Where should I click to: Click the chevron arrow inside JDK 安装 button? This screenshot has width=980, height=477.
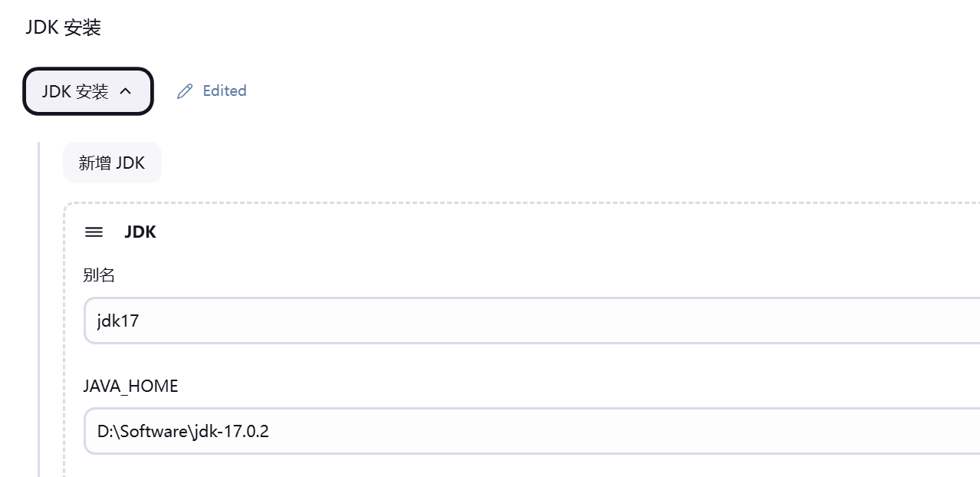[x=126, y=91]
